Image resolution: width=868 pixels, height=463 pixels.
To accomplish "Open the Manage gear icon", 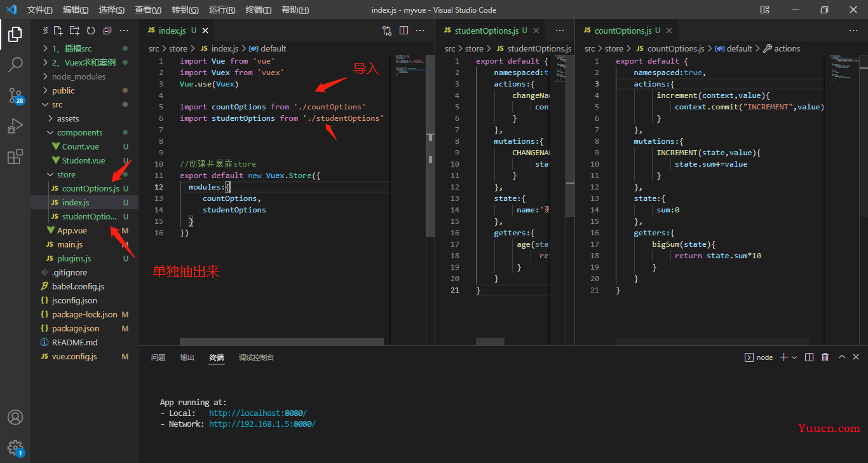I will coord(15,447).
